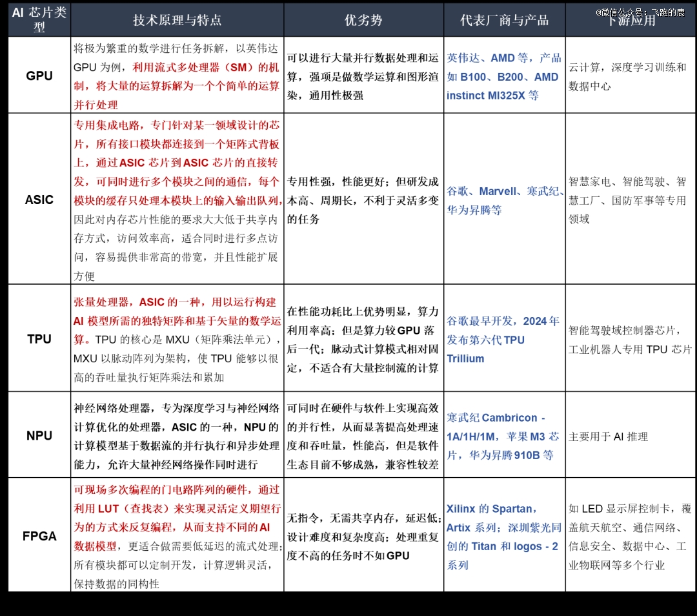The height and width of the screenshot is (616, 697).
Task: Click ASIC principle cell starting '专用集成电路'
Action: pos(177,199)
